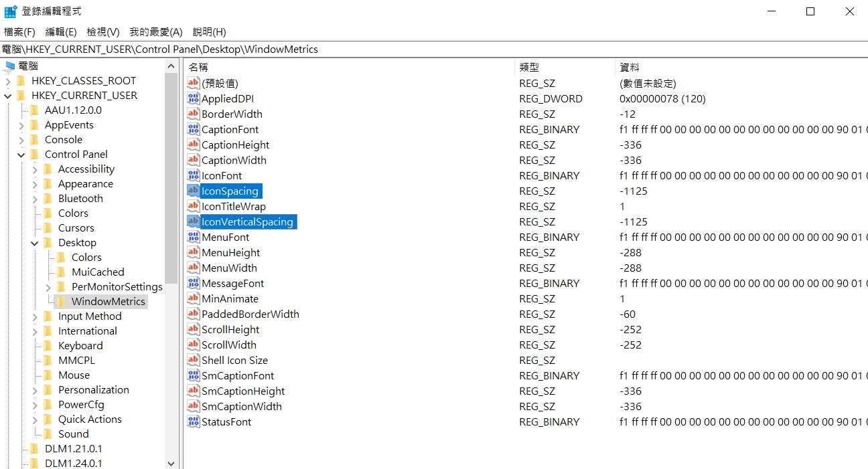Open the 檢視(V) menu
The height and width of the screenshot is (469, 868).
click(103, 31)
